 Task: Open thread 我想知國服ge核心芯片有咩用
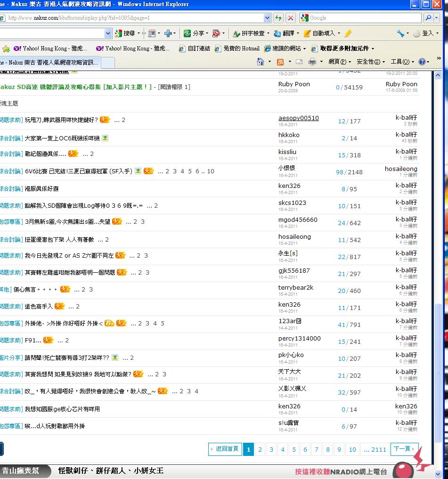tap(62, 409)
